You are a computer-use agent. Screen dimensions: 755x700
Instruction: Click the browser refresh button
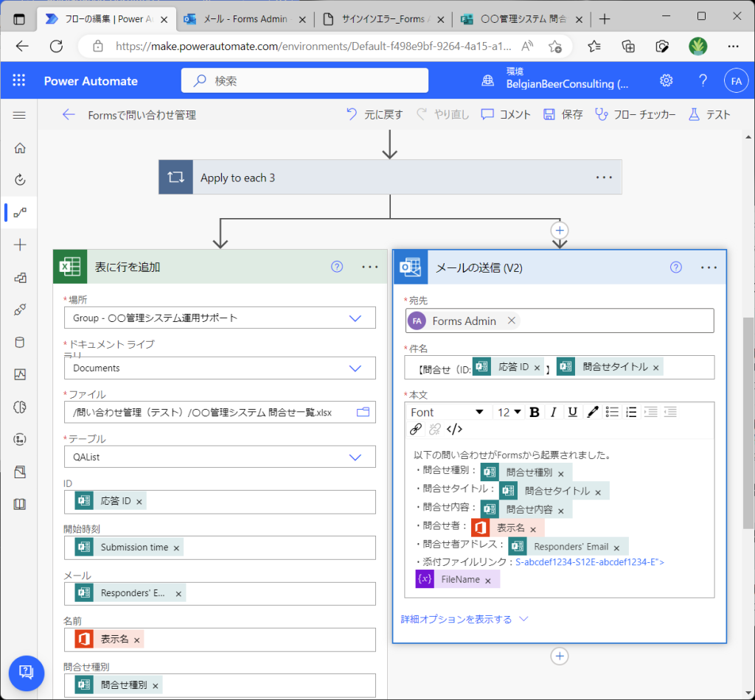pyautogui.click(x=56, y=46)
